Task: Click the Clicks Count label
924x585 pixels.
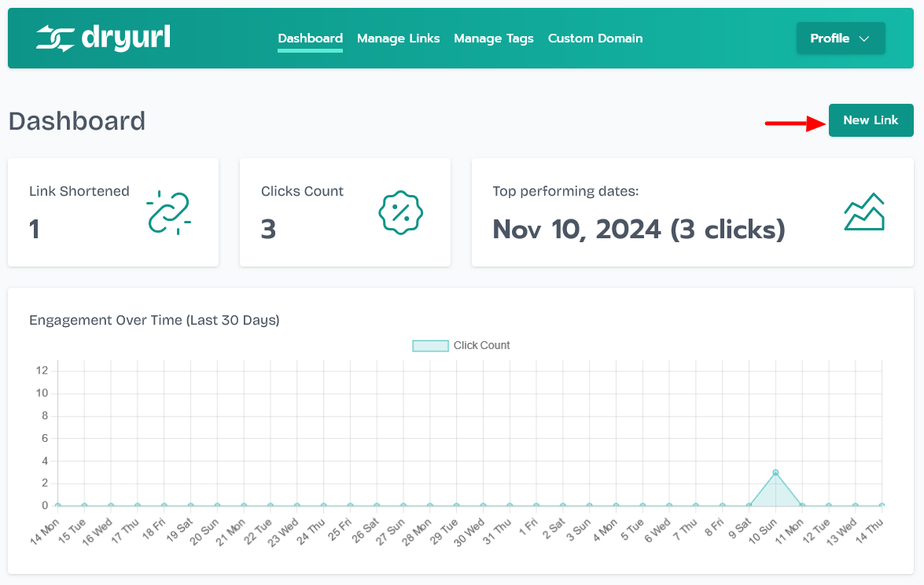Action: [302, 192]
